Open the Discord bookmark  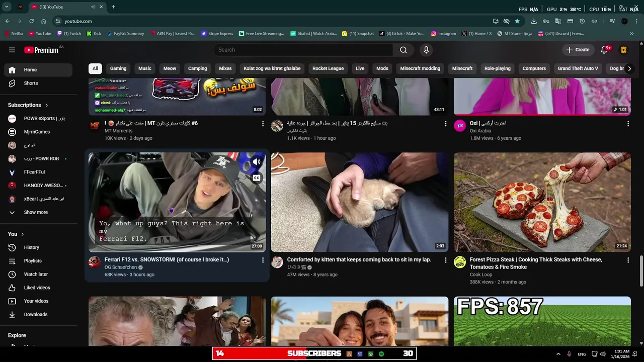point(561,34)
